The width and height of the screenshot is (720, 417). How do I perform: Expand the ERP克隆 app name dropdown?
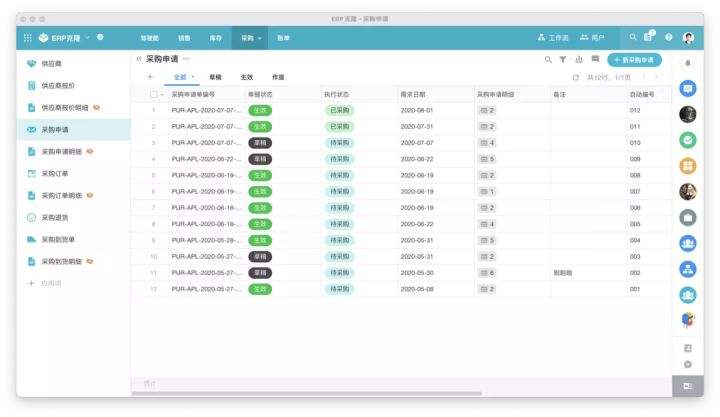87,38
